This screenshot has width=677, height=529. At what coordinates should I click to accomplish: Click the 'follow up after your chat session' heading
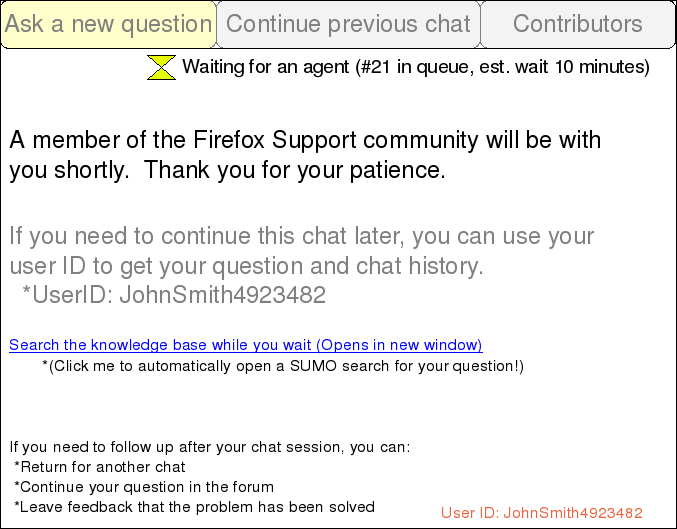click(x=210, y=447)
